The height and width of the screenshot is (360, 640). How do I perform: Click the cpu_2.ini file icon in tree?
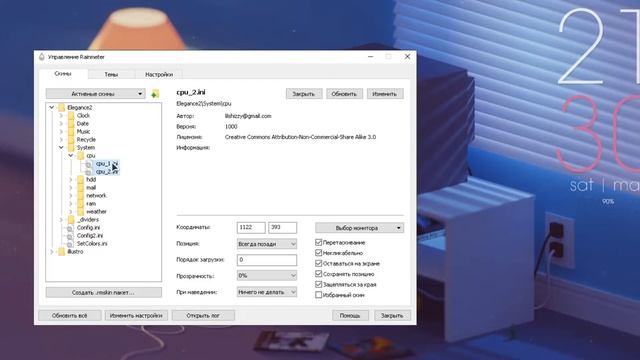[x=89, y=172]
